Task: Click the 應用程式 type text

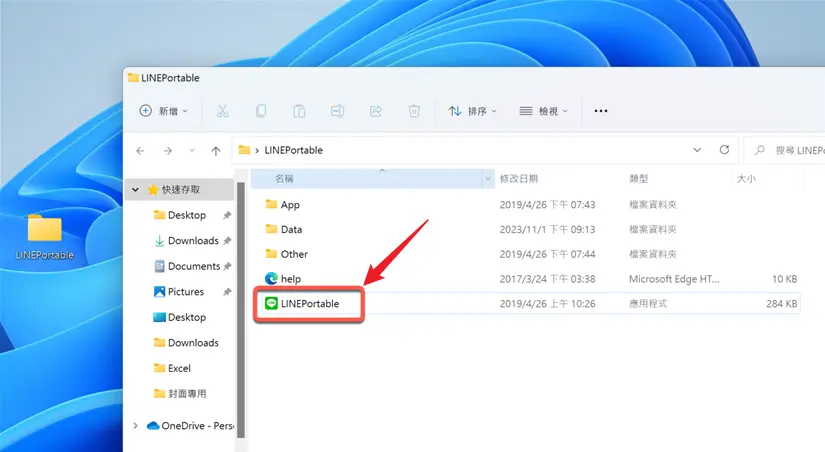Action: (648, 304)
